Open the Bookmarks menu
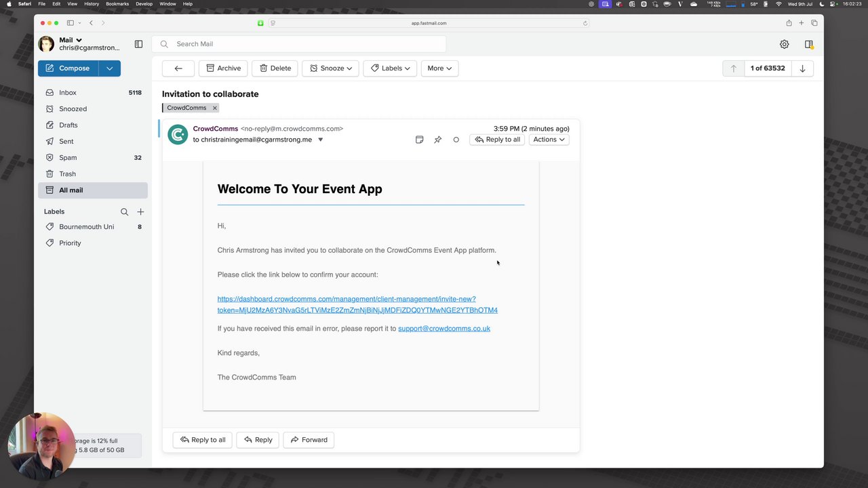Screen dimensions: 868x488 click(x=117, y=4)
